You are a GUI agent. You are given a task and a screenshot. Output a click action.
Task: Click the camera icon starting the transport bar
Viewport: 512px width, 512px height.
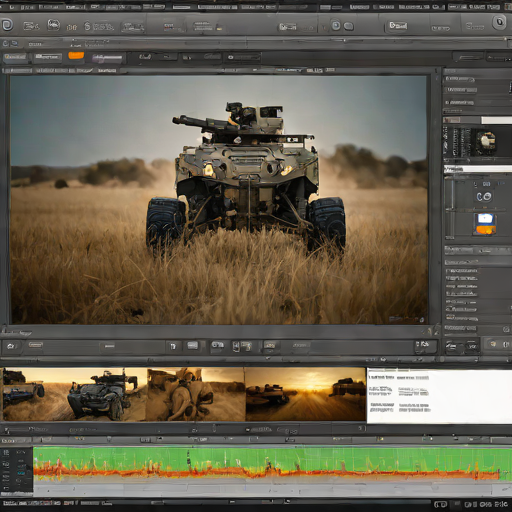[x=11, y=346]
